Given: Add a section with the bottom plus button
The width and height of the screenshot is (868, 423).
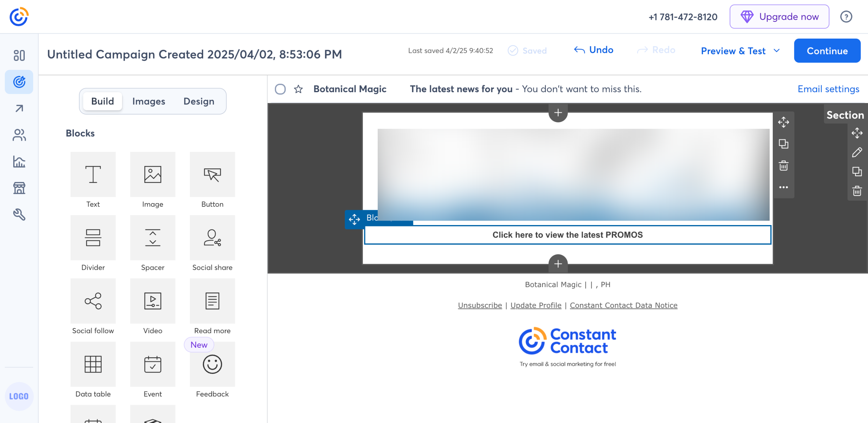Looking at the screenshot, I should click(x=558, y=263).
